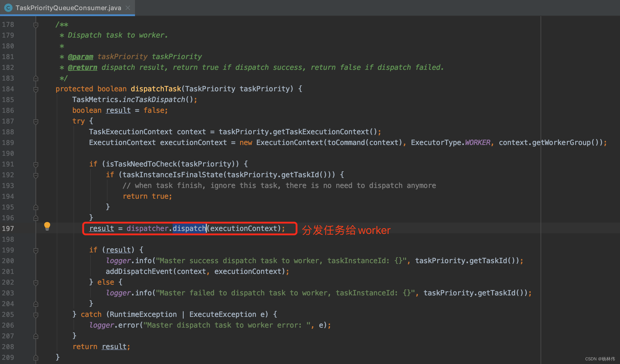Viewport: 620px width, 364px height.
Task: Click the yellow lightbulb intention icon
Action: point(47,226)
